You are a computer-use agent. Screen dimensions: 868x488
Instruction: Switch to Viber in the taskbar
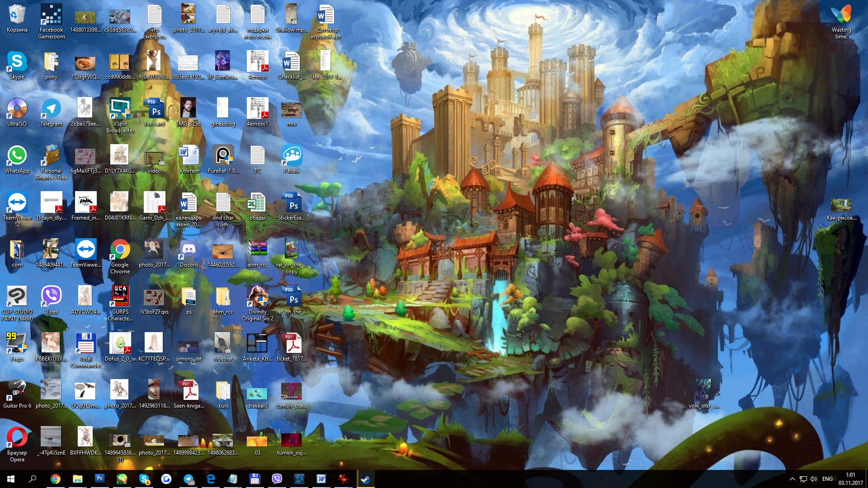pyautogui.click(x=277, y=479)
